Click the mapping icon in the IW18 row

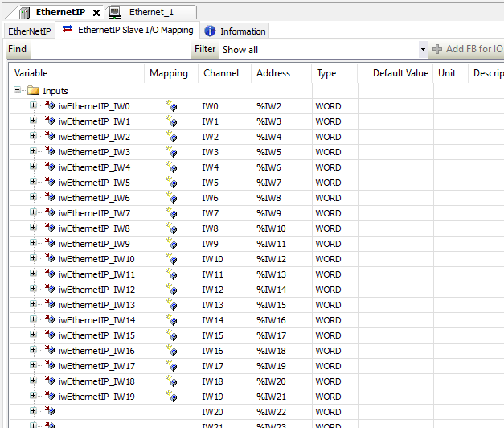coord(171,381)
